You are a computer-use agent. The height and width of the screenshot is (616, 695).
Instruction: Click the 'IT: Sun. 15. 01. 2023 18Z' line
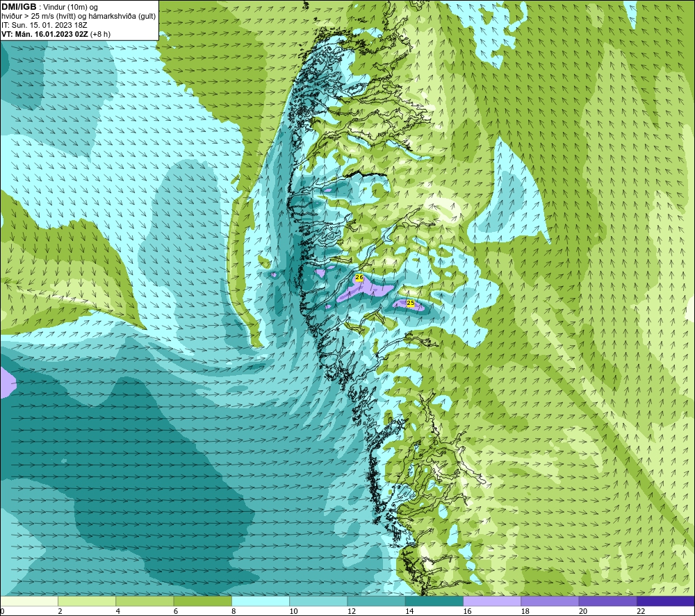(x=44, y=25)
